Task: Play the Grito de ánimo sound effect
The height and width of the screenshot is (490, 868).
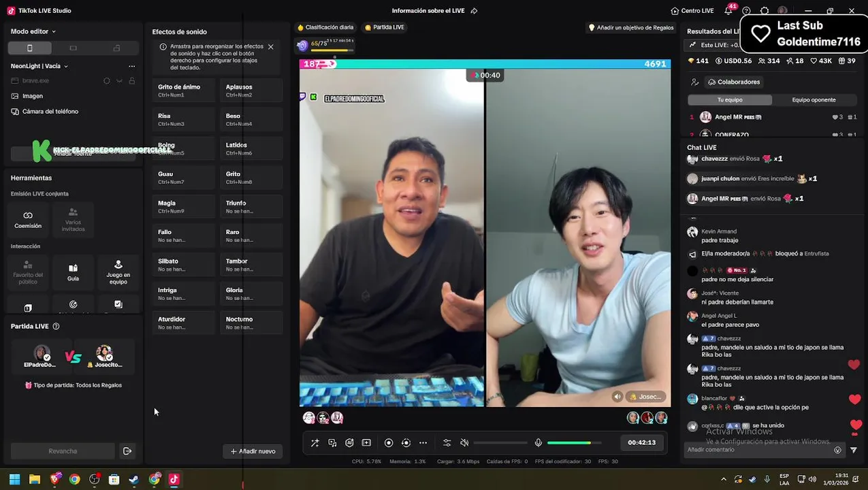Action: (184, 91)
